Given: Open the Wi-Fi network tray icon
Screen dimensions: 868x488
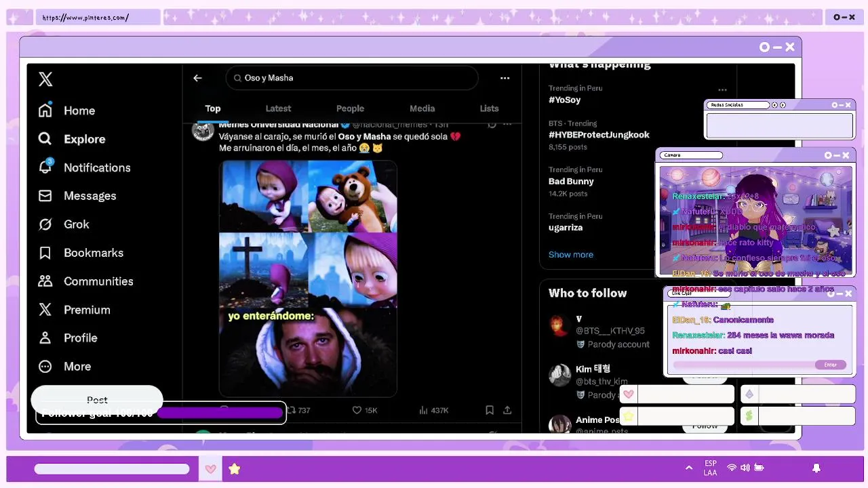Looking at the screenshot, I should pos(732,468).
